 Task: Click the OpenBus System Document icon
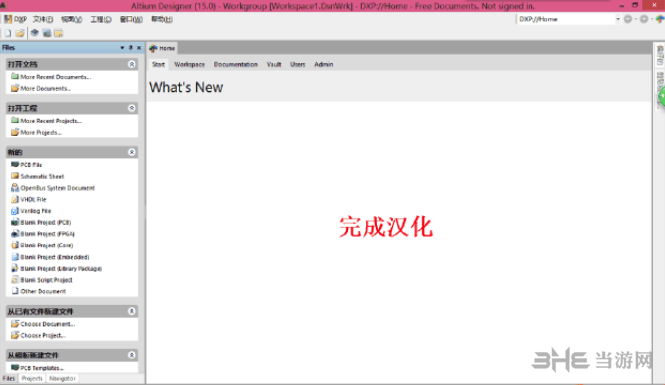pyautogui.click(x=15, y=187)
